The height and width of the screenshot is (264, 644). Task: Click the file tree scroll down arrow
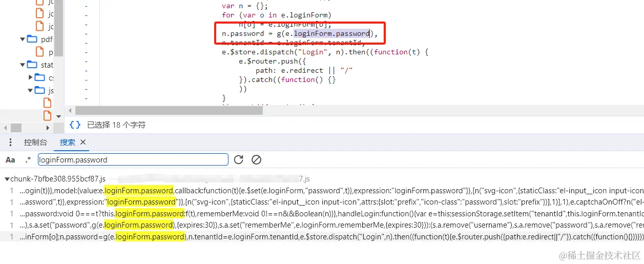pos(59,116)
